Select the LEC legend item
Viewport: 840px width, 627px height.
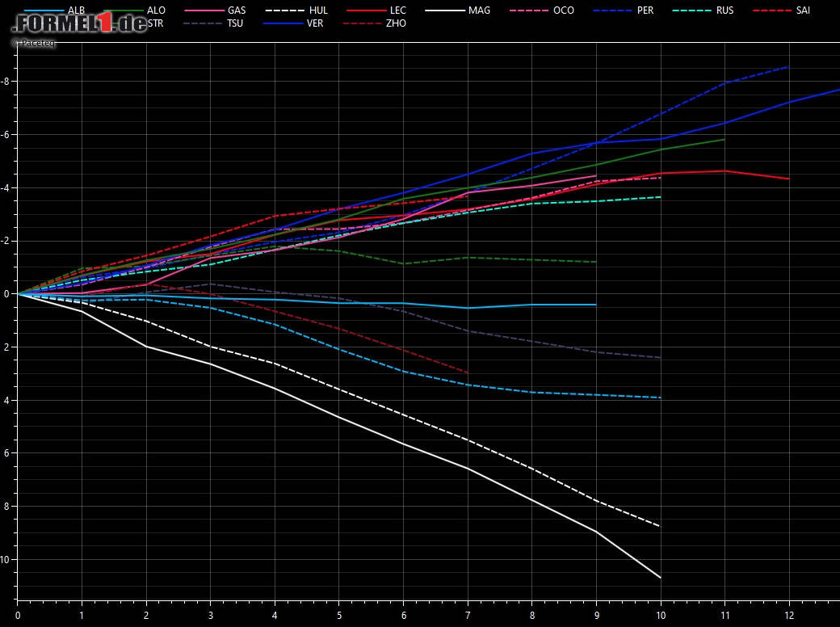pos(376,11)
